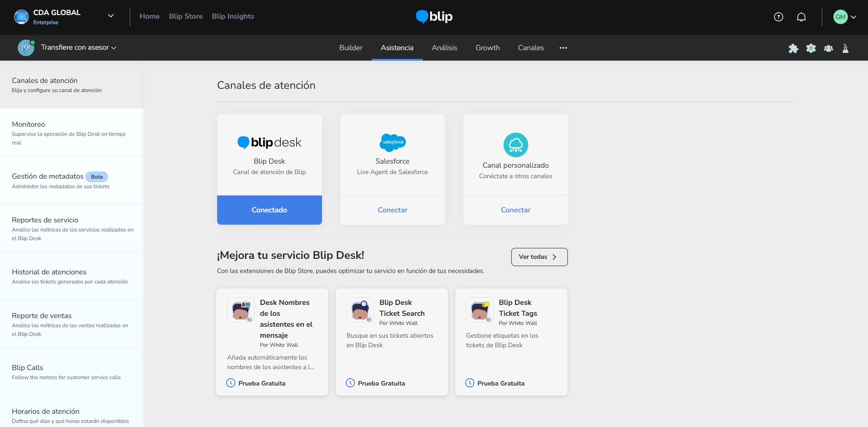Click 'Gestione etiquetas en los tickets' description
This screenshot has width=868, height=427.
coord(502,340)
